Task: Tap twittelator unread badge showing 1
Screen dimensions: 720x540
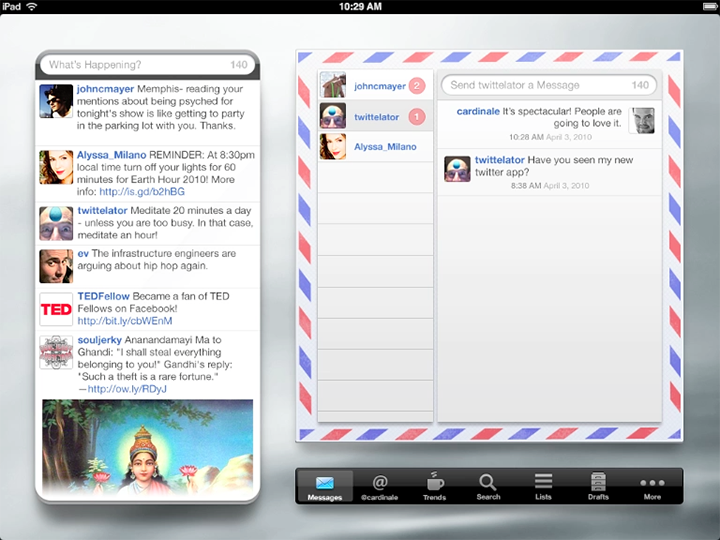Action: click(417, 117)
